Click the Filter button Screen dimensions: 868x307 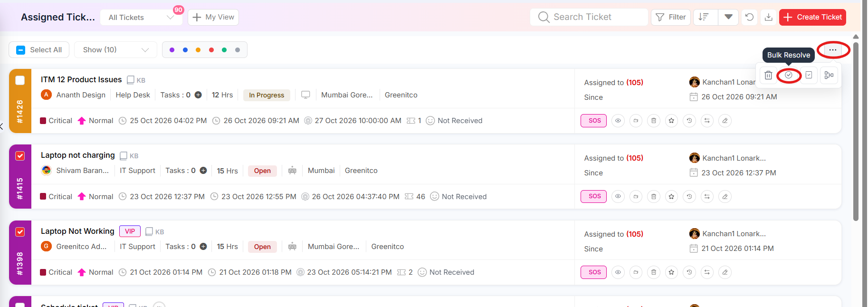671,17
